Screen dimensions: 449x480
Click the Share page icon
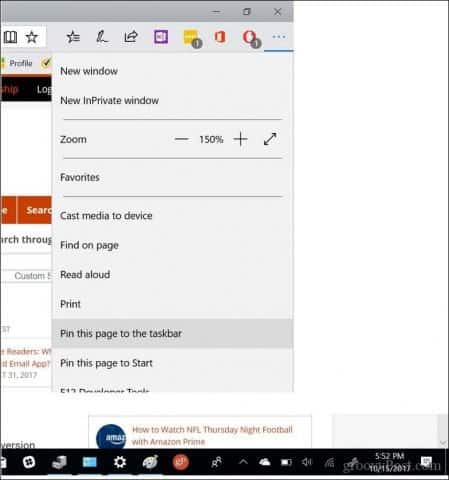[x=131, y=37]
